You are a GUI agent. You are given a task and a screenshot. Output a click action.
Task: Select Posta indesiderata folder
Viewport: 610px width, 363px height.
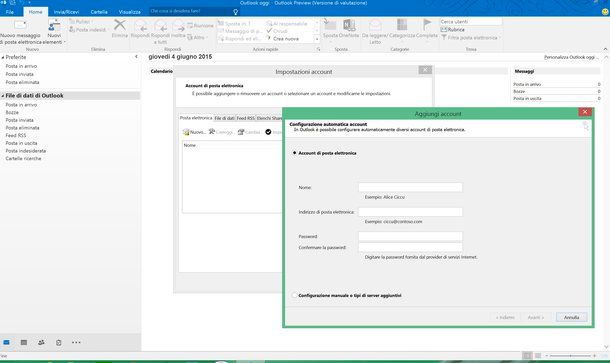click(26, 151)
